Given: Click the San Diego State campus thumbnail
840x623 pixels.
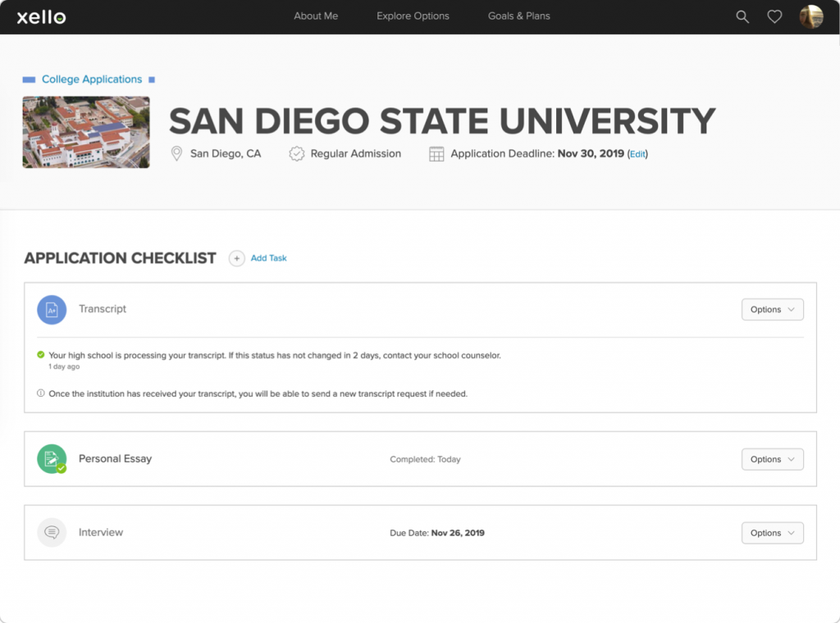Looking at the screenshot, I should pos(86,132).
